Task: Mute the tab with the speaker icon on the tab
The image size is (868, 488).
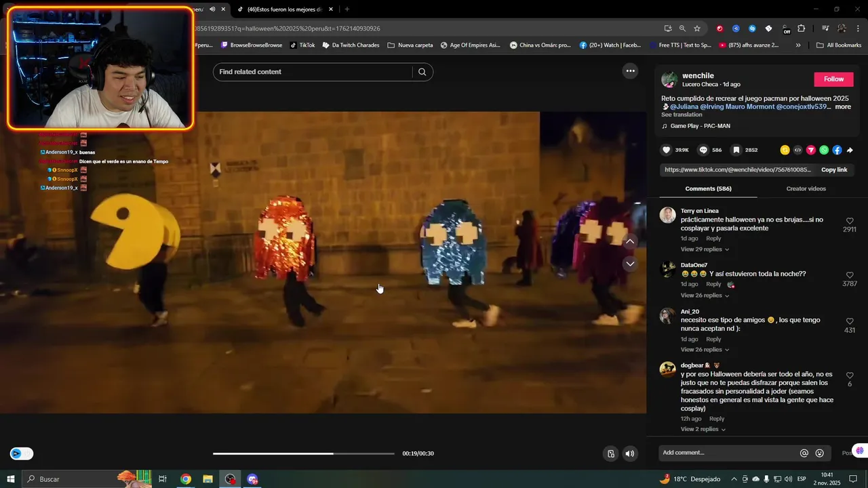Action: point(212,9)
